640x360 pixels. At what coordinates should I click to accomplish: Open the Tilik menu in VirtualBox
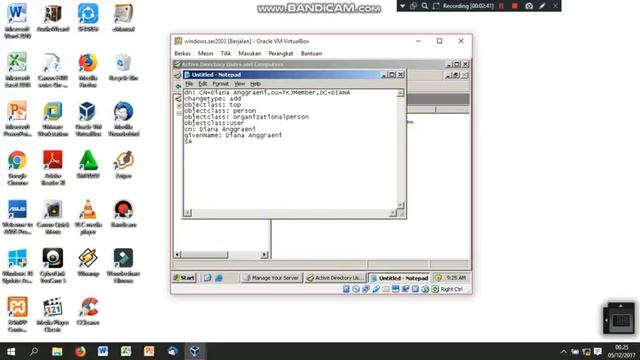[226, 53]
